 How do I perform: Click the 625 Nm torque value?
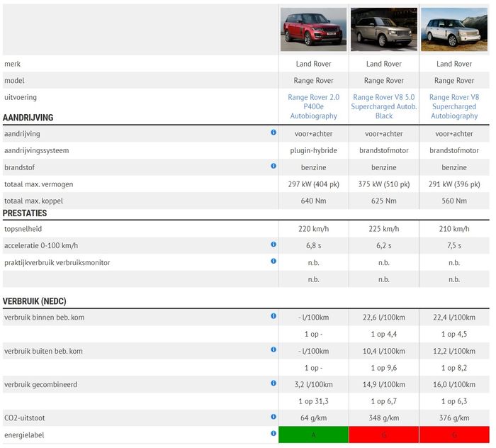tap(384, 201)
